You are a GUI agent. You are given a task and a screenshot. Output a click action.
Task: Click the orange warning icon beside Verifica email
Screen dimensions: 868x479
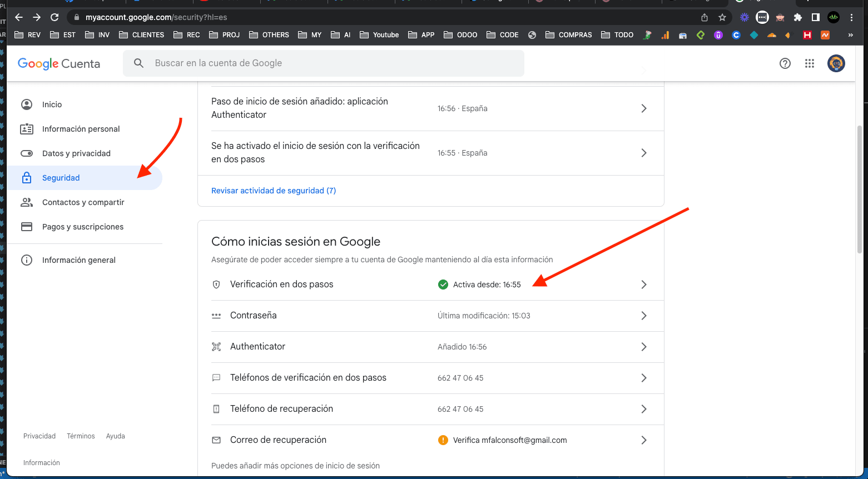(x=443, y=440)
